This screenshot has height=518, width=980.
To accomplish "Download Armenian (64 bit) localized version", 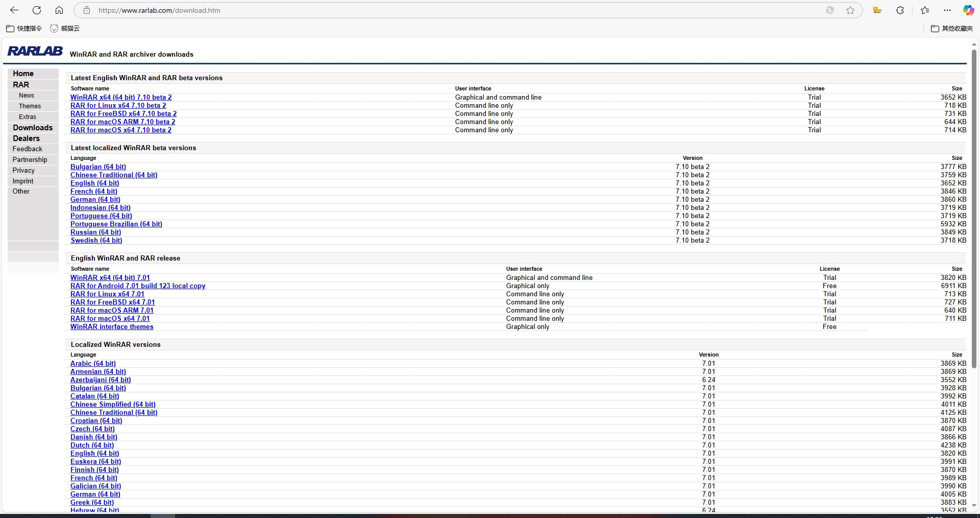I will pos(98,372).
